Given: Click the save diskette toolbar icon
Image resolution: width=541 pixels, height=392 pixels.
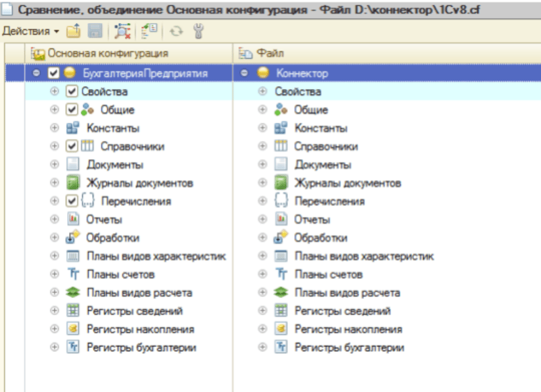Looking at the screenshot, I should point(95,32).
